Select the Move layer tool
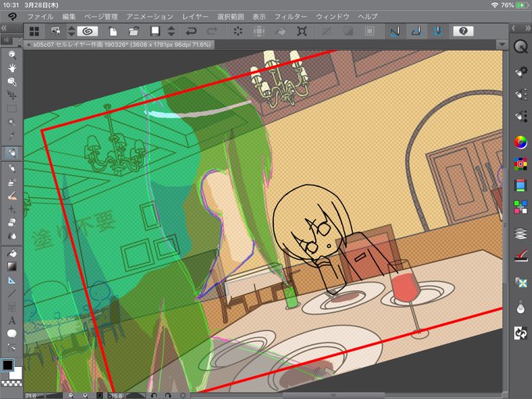This screenshot has height=399, width=532. pos(12,95)
